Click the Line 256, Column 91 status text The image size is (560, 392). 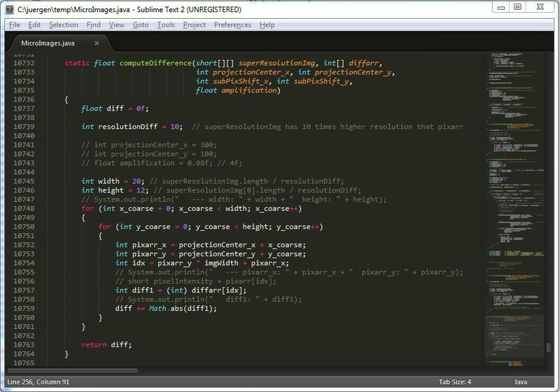[38, 382]
